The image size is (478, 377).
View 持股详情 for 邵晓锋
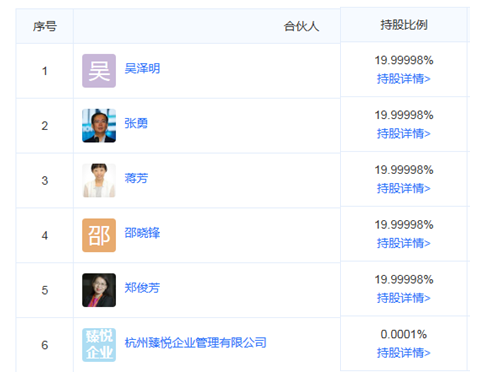404,243
